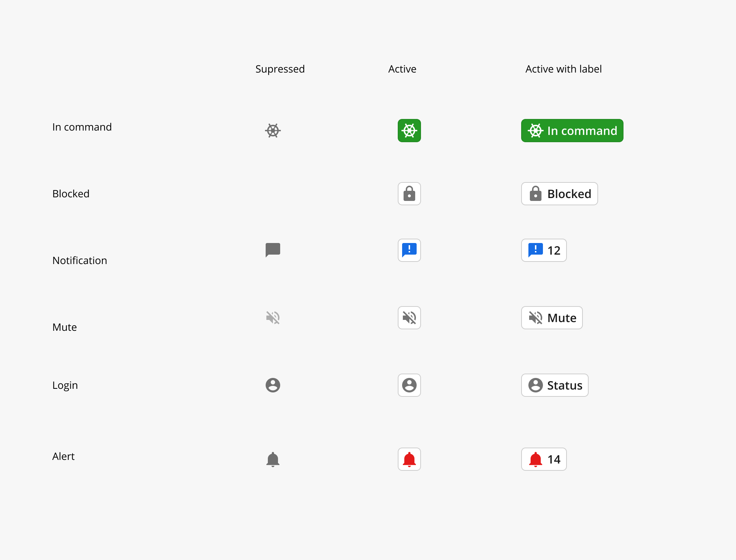Image resolution: width=736 pixels, height=560 pixels.
Task: Click the Active with label column header
Action: click(x=564, y=69)
